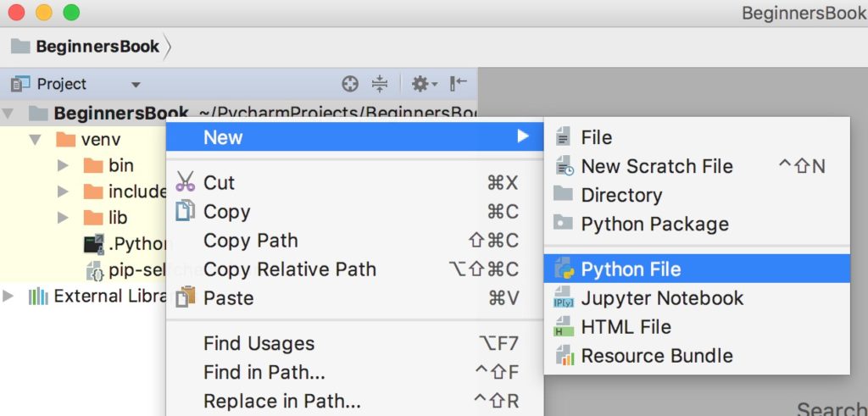Create a new Python File
This screenshot has height=416, width=868.
697,269
